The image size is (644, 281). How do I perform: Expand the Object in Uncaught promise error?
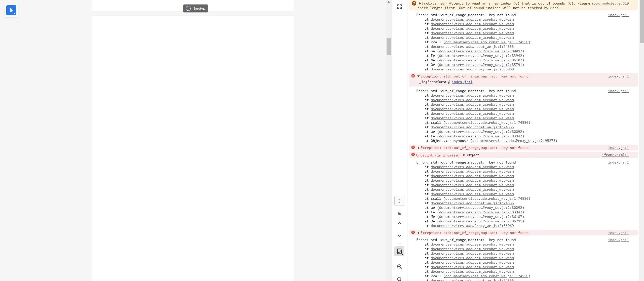pyautogui.click(x=464, y=155)
